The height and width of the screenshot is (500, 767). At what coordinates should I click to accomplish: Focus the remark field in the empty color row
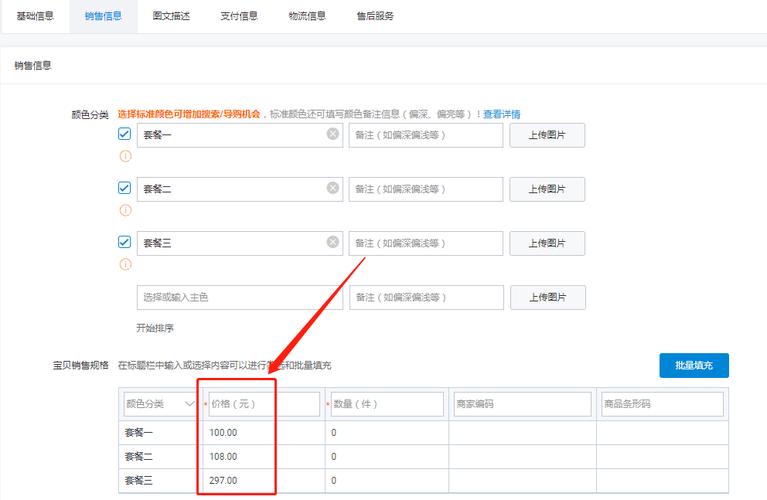pos(426,297)
